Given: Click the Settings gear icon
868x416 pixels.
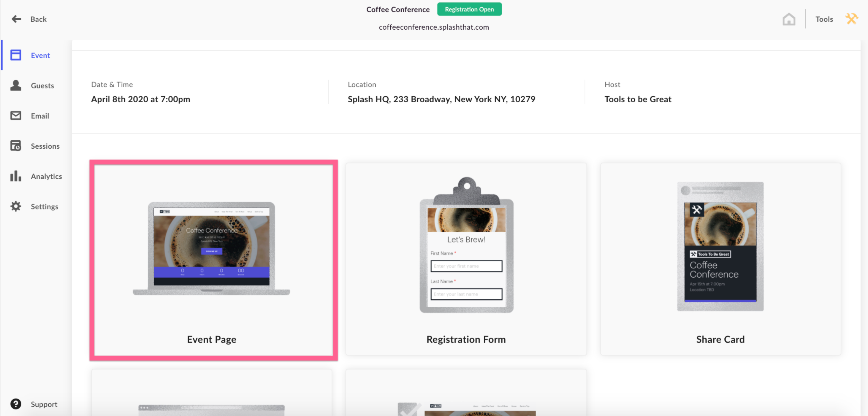Looking at the screenshot, I should 16,206.
